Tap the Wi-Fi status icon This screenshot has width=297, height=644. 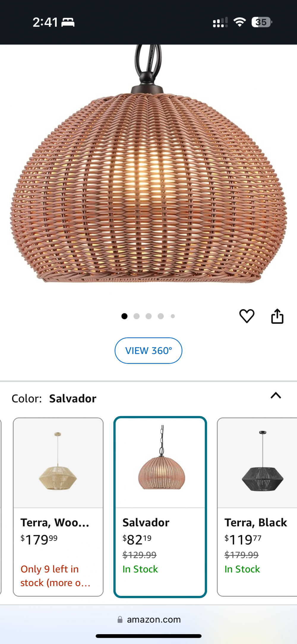click(x=239, y=22)
